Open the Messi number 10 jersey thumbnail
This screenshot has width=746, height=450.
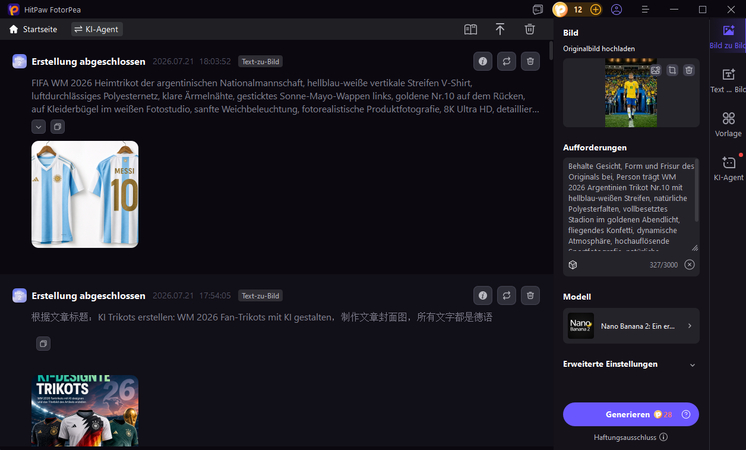point(85,194)
